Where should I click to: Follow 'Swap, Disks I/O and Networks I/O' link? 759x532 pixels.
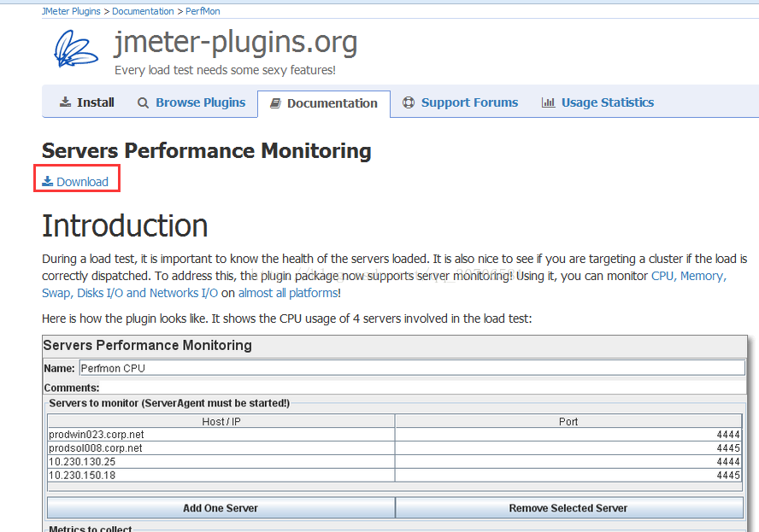[130, 293]
